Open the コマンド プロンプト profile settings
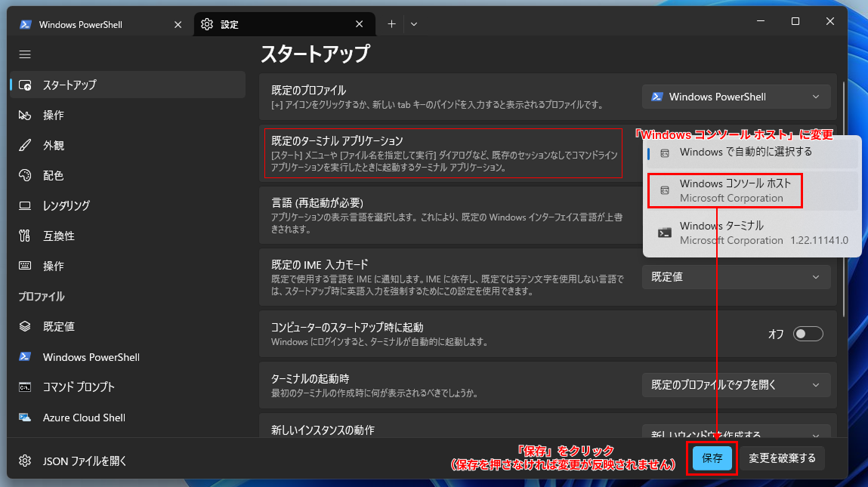This screenshot has height=487, width=868. (79, 387)
